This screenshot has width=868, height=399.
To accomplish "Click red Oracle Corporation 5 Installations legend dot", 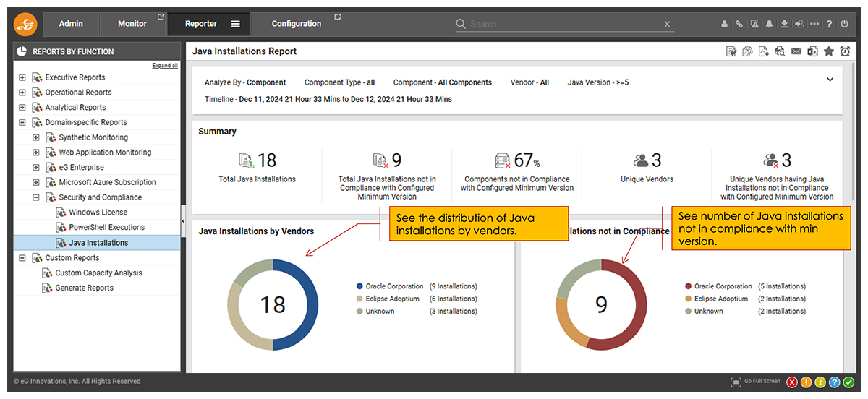I will (x=688, y=286).
